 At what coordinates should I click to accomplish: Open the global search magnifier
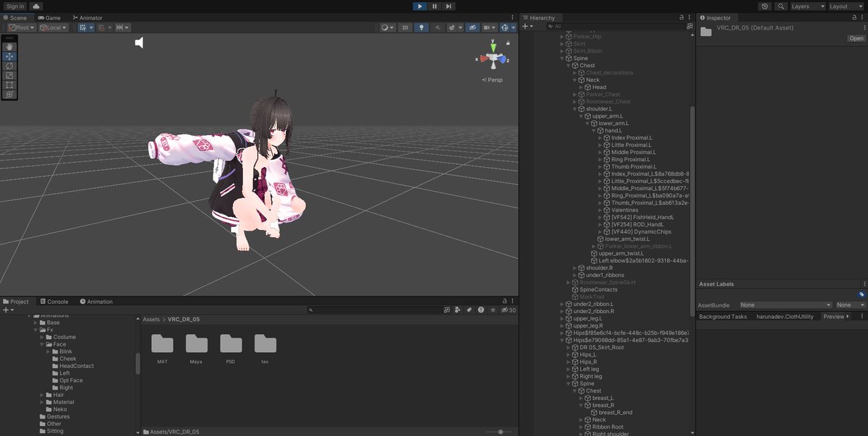[x=781, y=6]
